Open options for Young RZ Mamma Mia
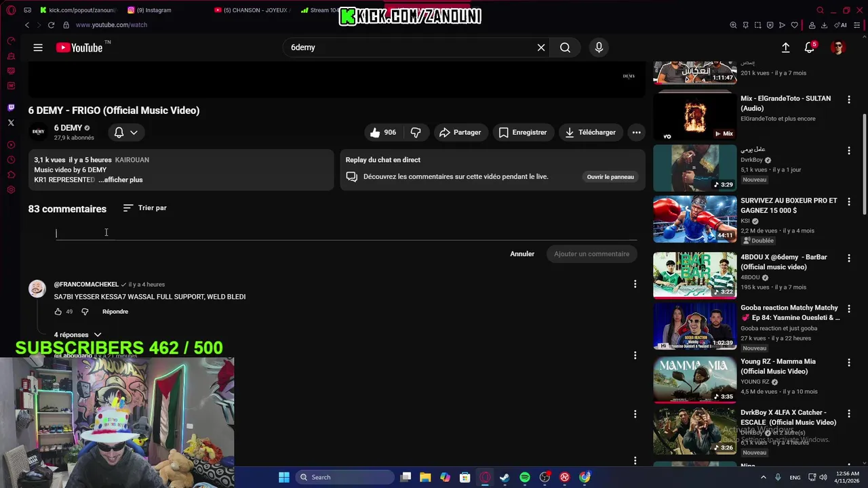868x488 pixels. [848, 363]
